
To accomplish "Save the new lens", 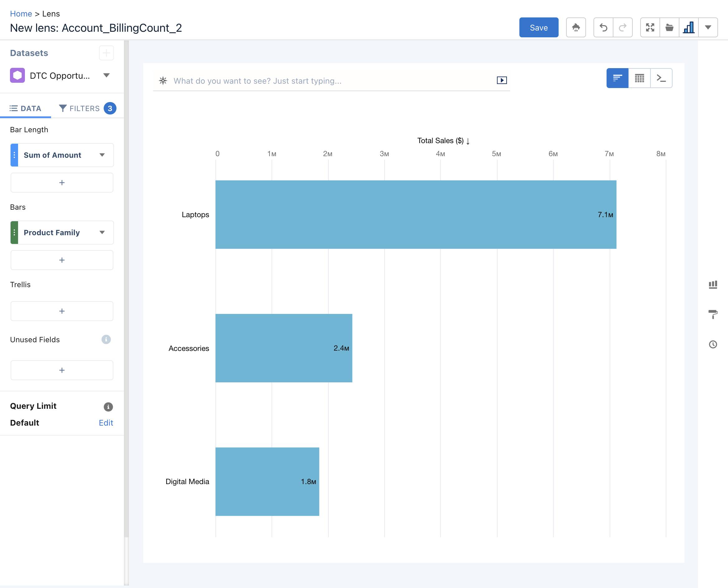I will 539,27.
